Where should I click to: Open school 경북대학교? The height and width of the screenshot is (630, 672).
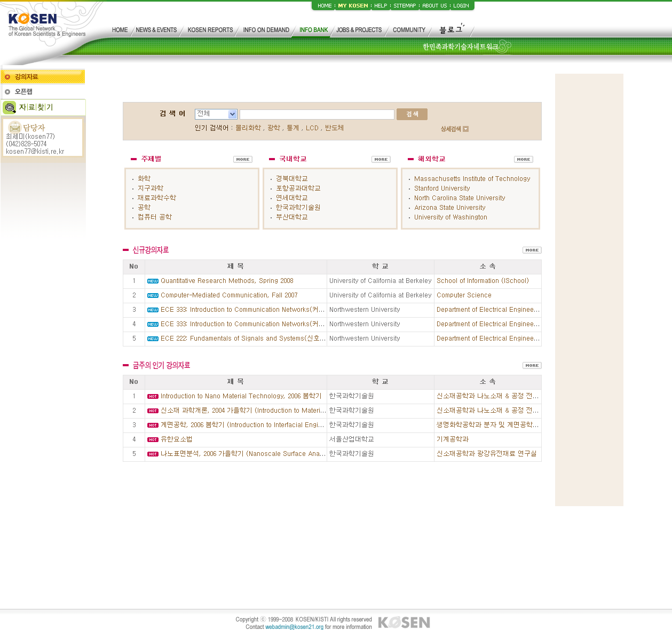pyautogui.click(x=292, y=178)
